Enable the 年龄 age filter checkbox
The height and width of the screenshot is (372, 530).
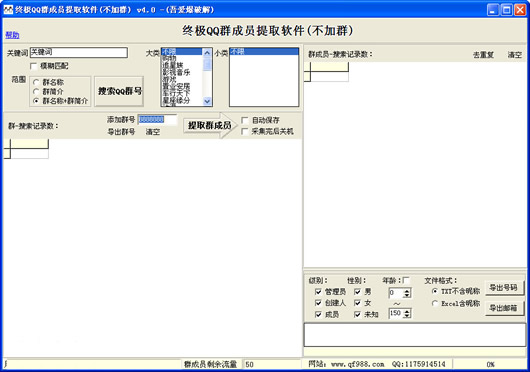pyautogui.click(x=406, y=280)
